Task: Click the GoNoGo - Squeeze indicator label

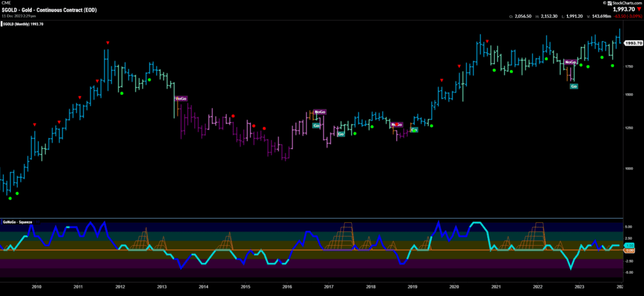Action: (x=17, y=222)
